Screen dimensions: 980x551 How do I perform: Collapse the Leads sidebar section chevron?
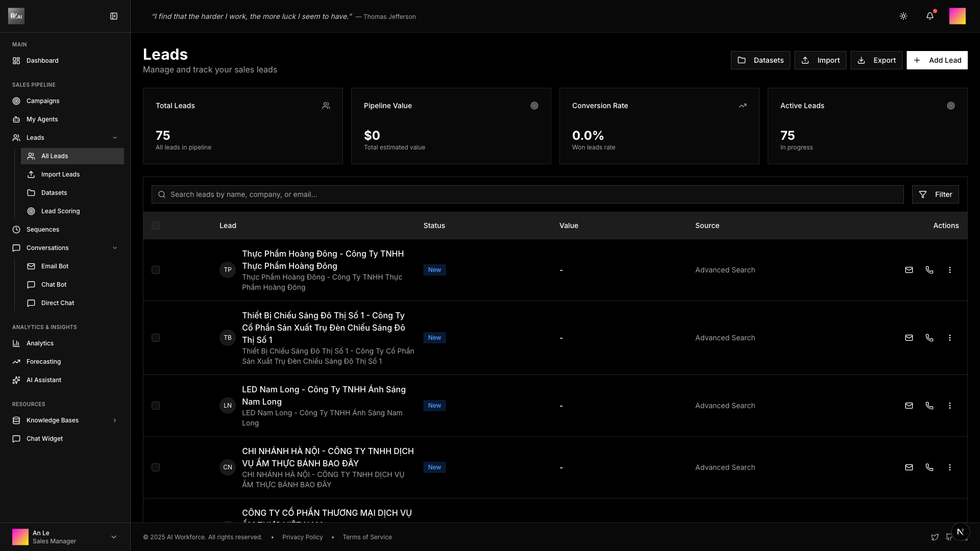click(x=114, y=138)
